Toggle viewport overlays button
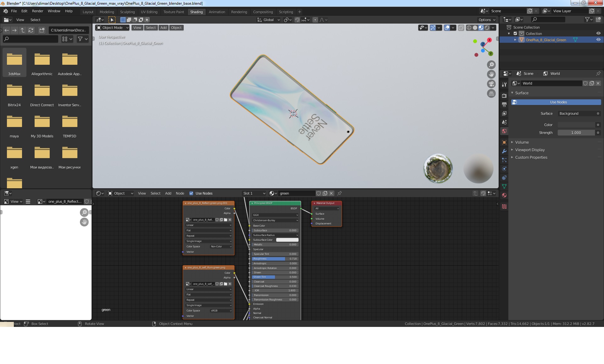The image size is (604, 364). pos(447,28)
